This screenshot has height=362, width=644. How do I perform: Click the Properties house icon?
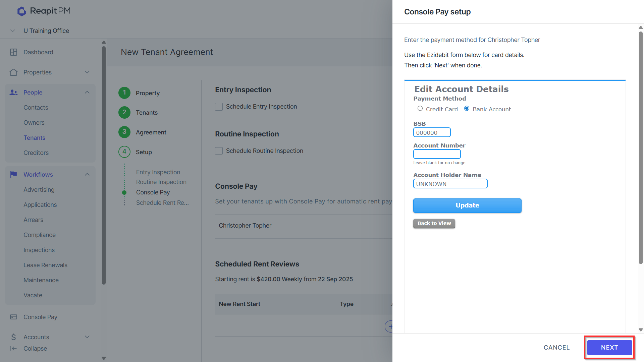tap(14, 72)
